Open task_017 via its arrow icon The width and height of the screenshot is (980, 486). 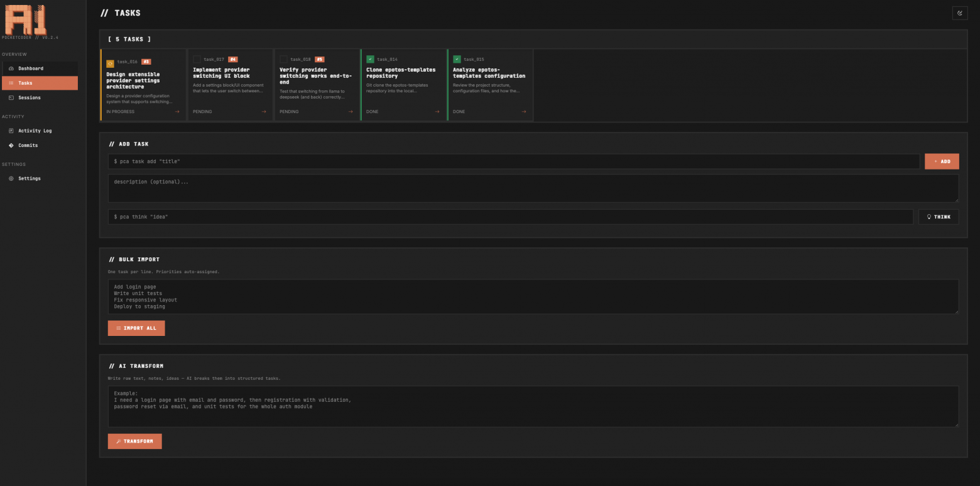264,112
